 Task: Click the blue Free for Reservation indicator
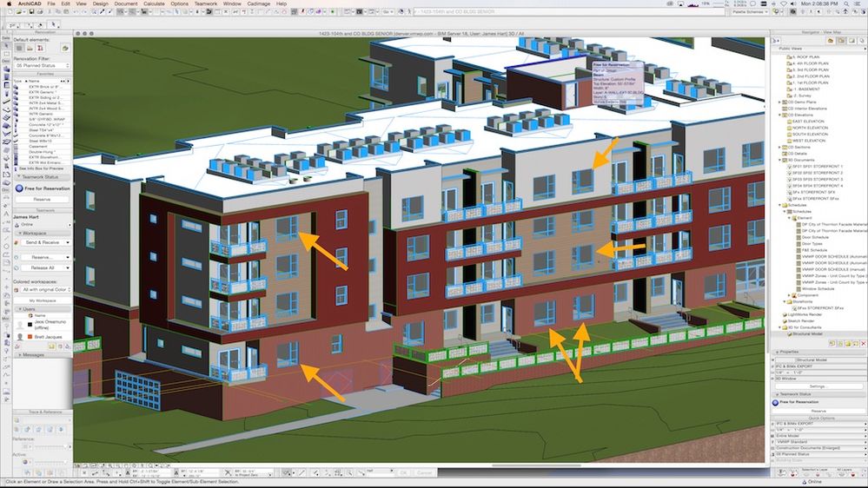tap(19, 188)
